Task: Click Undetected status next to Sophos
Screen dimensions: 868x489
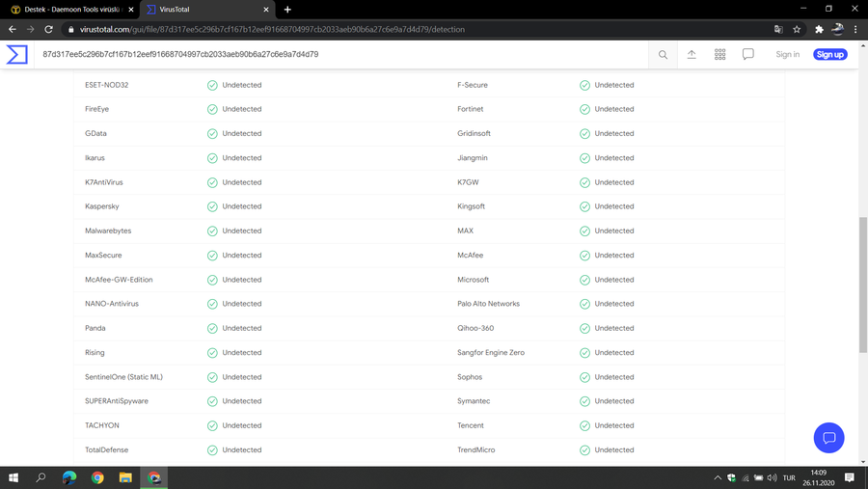Action: click(x=614, y=377)
